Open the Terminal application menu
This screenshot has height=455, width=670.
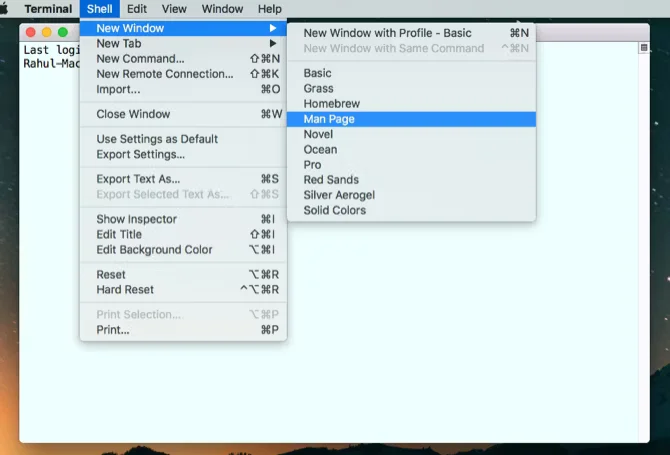click(x=48, y=9)
